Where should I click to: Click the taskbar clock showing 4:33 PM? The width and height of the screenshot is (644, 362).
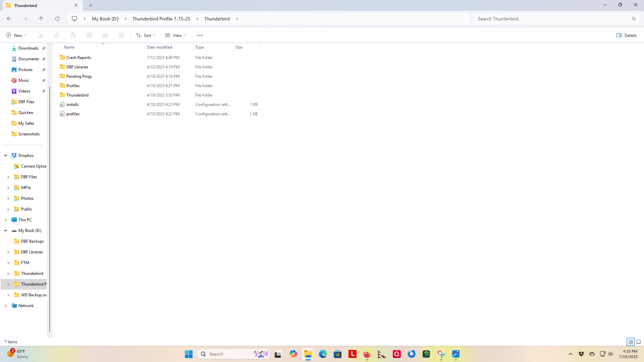628,354
